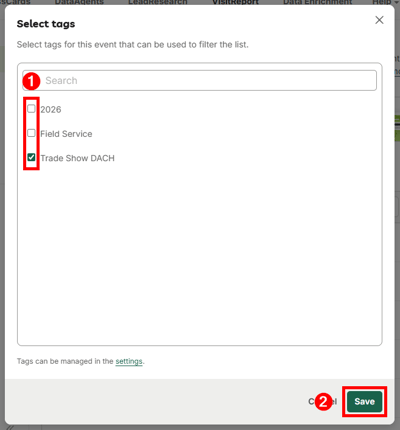Switch to the DataAgents tab

coord(79,2)
